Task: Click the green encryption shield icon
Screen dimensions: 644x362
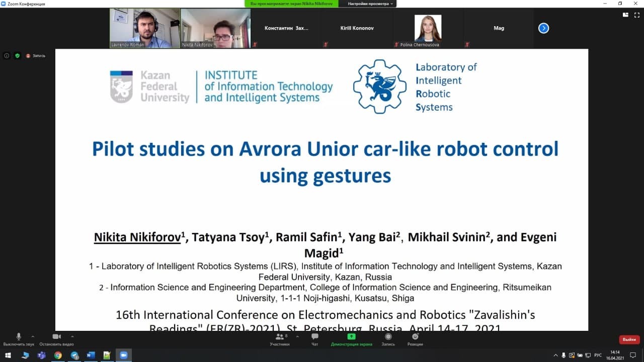Action: click(x=17, y=56)
